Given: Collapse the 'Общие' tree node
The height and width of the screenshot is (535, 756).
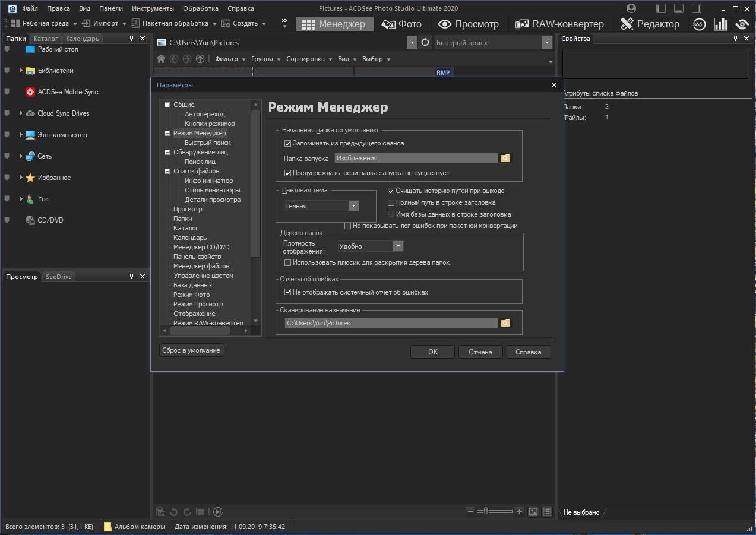Looking at the screenshot, I should (167, 105).
